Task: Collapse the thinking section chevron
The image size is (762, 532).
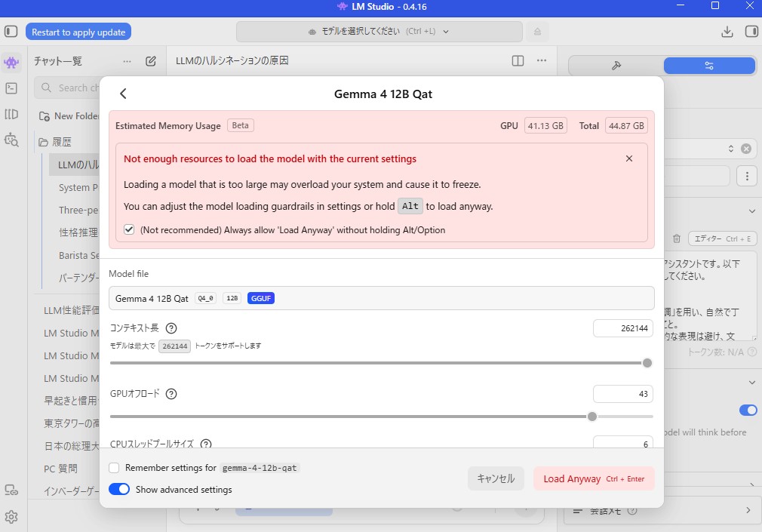Action: pos(751,383)
